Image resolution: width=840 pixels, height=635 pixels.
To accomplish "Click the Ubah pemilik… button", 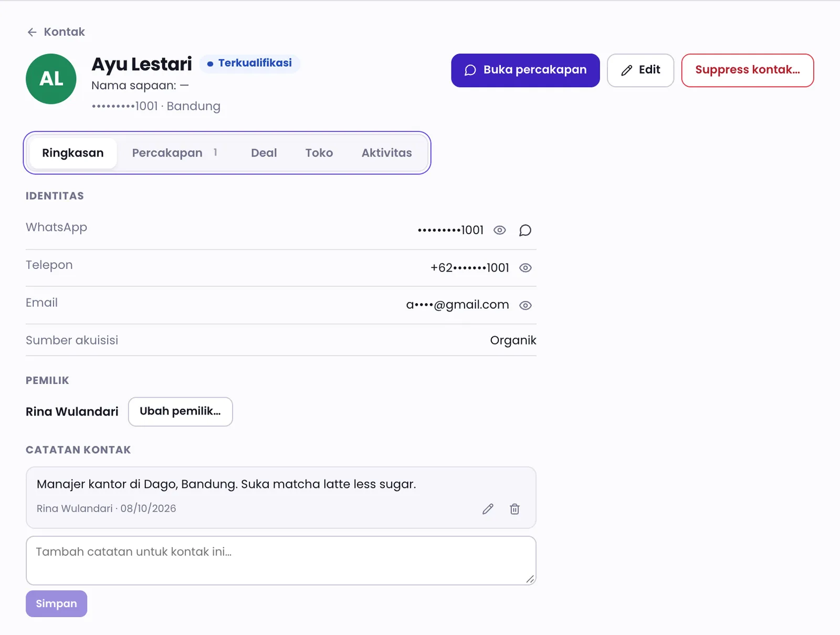I will pyautogui.click(x=181, y=411).
